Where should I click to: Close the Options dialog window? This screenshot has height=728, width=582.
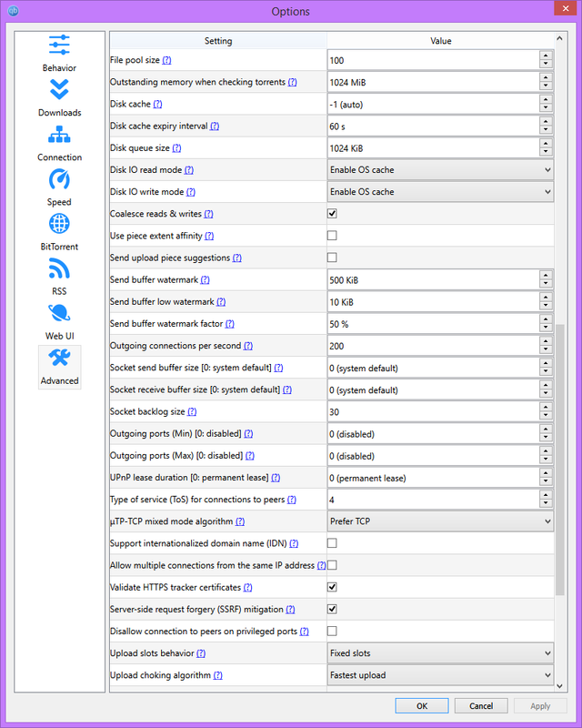[x=566, y=8]
